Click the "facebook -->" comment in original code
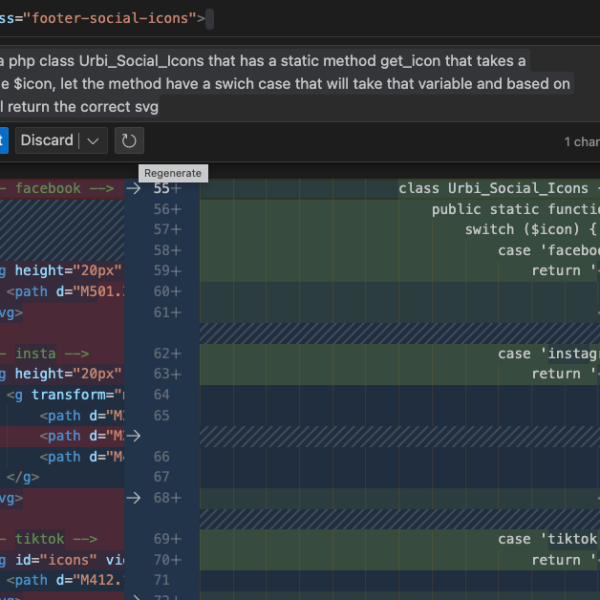 65,188
